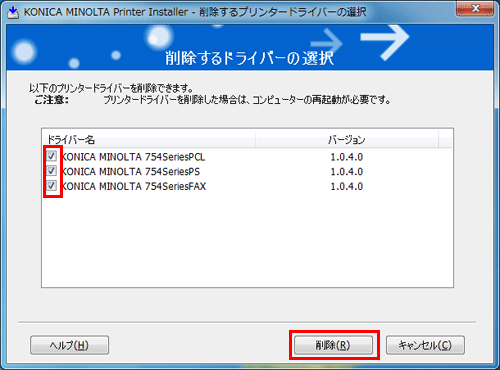This screenshot has height=370, width=500.
Task: Select KONICA MINOLTA 754SeriesPCL row text
Action: [x=133, y=157]
